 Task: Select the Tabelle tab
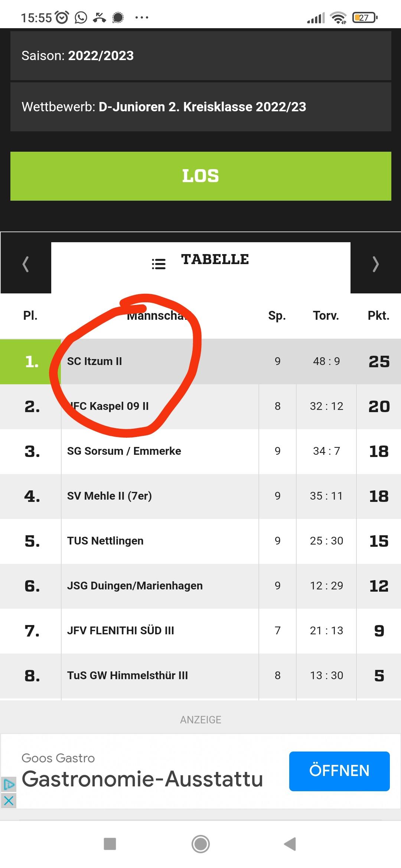(215, 260)
